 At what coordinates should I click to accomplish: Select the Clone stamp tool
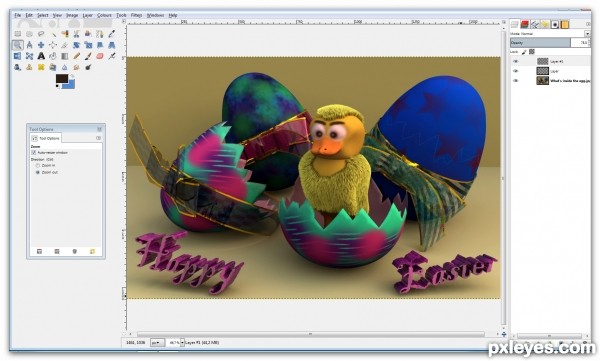(x=29, y=67)
